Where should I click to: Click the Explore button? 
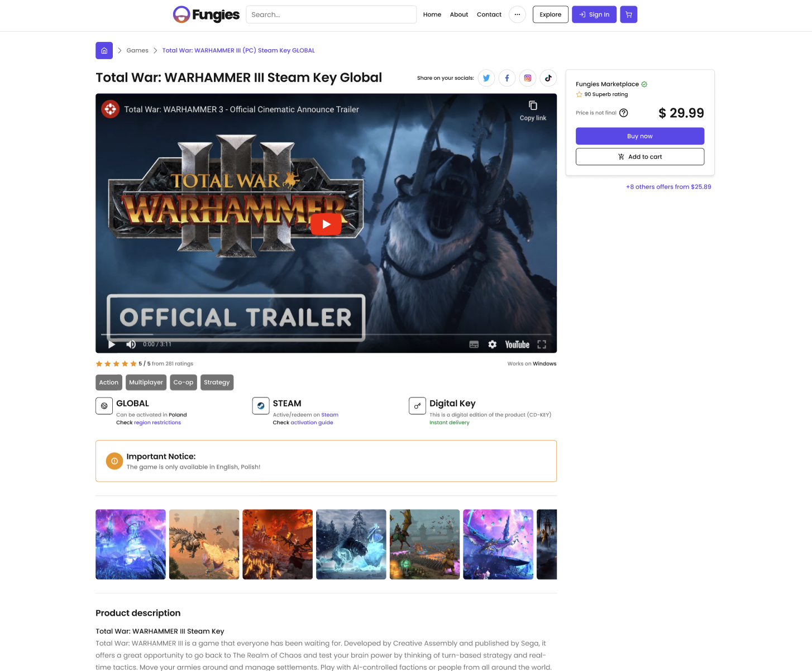(551, 15)
